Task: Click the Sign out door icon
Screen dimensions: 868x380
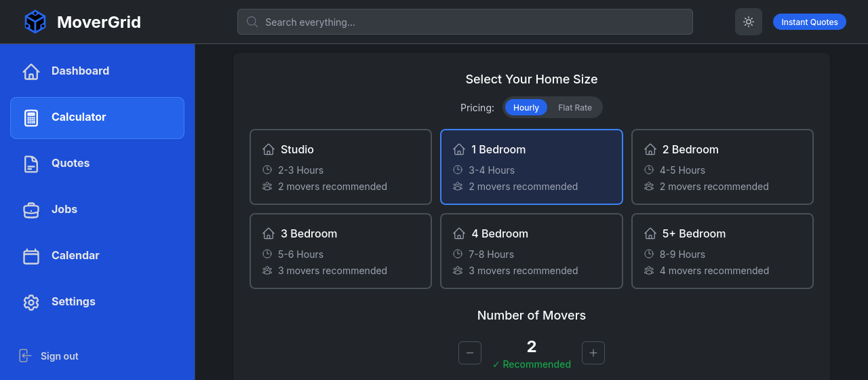Action: (x=25, y=356)
